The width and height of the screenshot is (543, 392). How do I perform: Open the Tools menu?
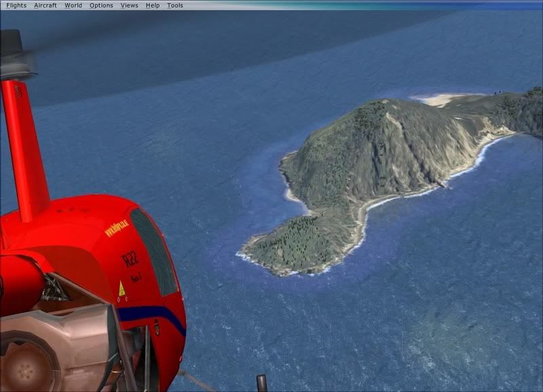[175, 5]
